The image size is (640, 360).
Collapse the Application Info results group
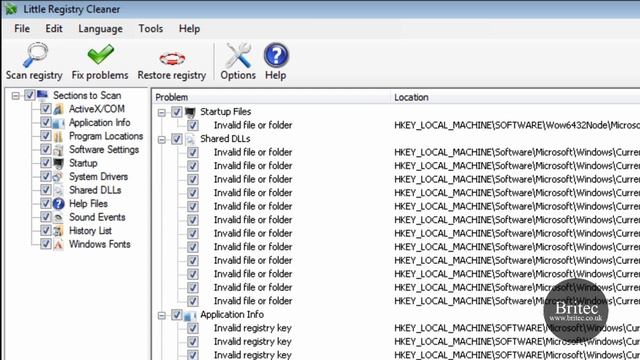(x=162, y=315)
